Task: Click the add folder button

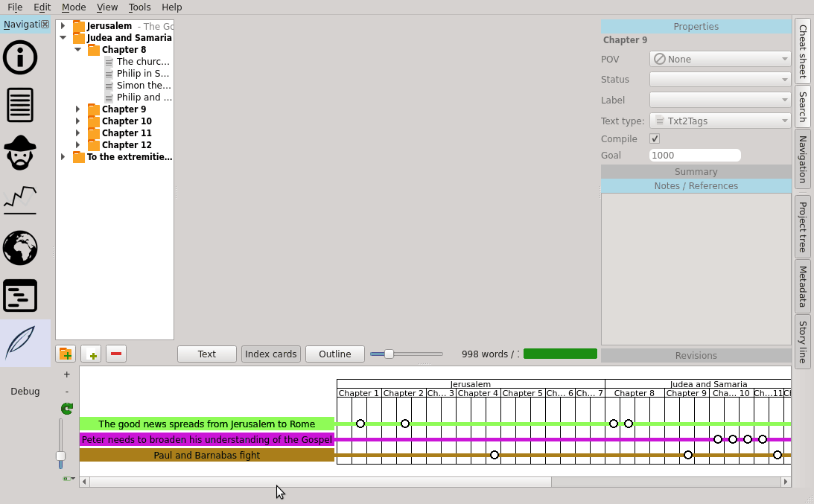Action: point(66,354)
